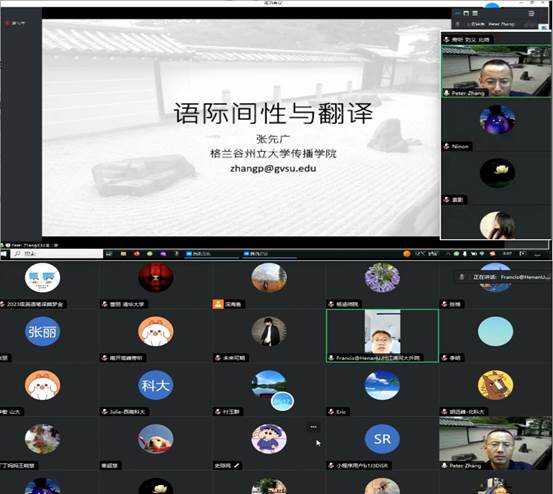Open the Windows Start button

pos(4,254)
